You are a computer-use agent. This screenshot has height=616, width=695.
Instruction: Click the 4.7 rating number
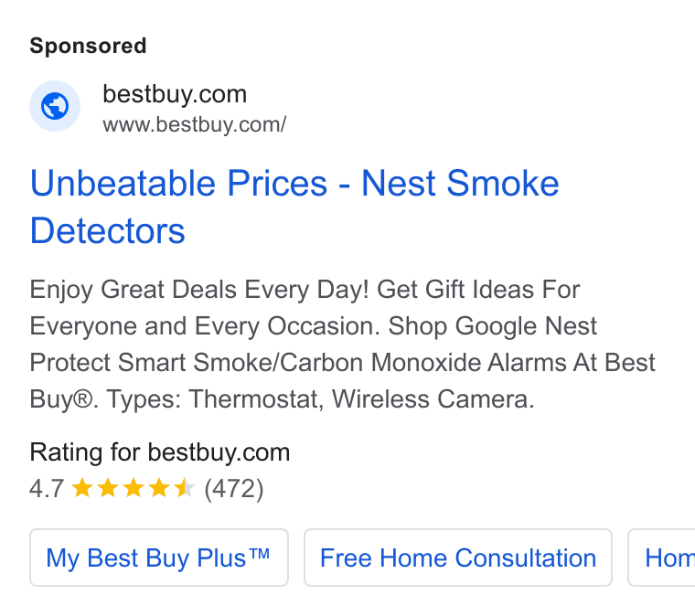click(x=47, y=489)
